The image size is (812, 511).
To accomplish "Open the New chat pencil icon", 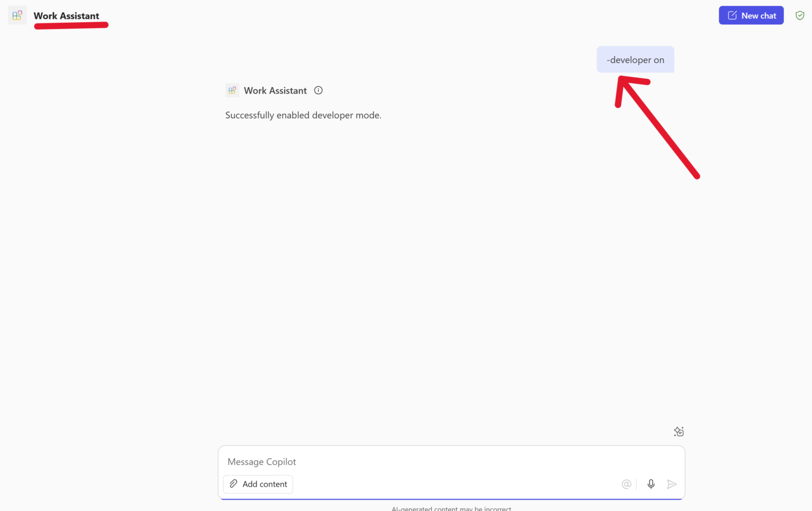I will (732, 15).
